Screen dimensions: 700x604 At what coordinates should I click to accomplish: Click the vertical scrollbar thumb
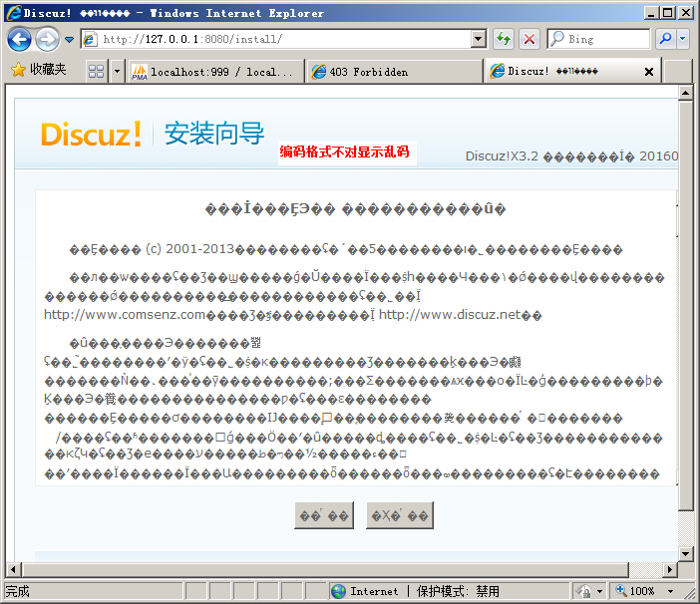(x=685, y=306)
